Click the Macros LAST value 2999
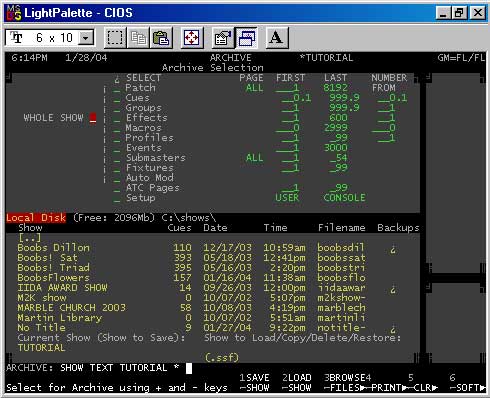Viewport: 490px width, 398px height. click(336, 128)
